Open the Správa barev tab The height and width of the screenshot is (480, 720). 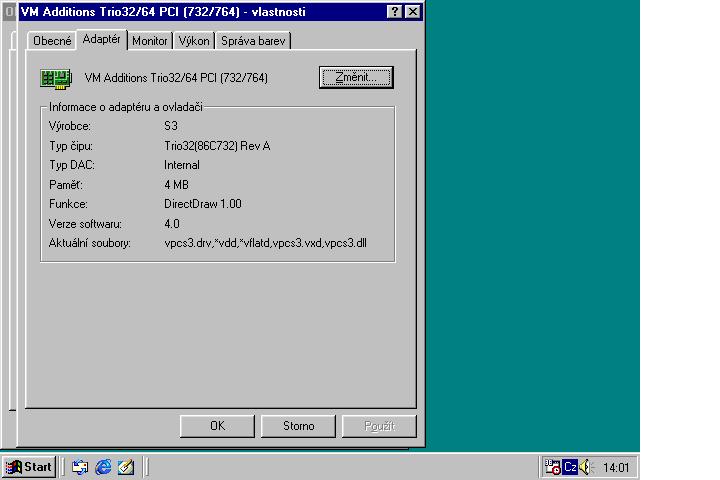pos(253,41)
